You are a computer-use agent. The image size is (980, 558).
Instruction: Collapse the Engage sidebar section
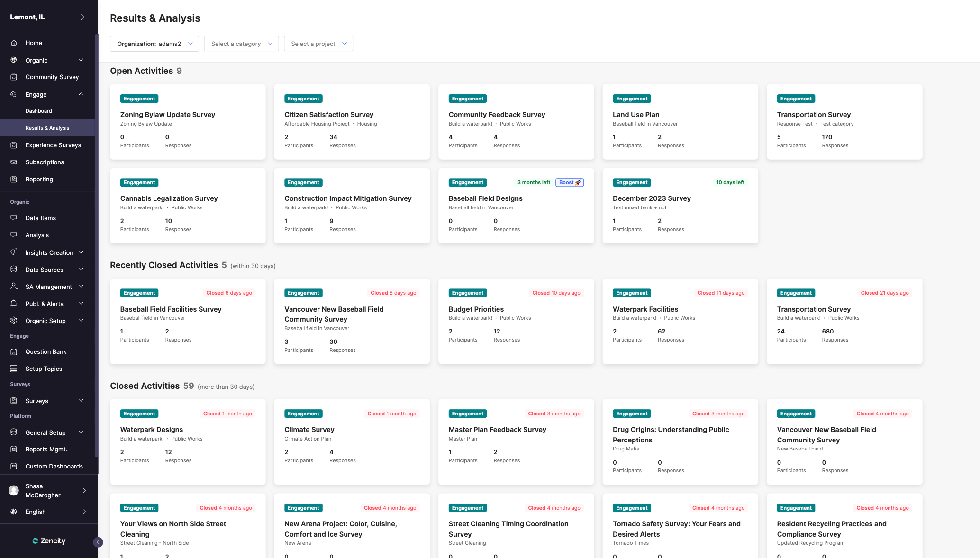coord(81,94)
